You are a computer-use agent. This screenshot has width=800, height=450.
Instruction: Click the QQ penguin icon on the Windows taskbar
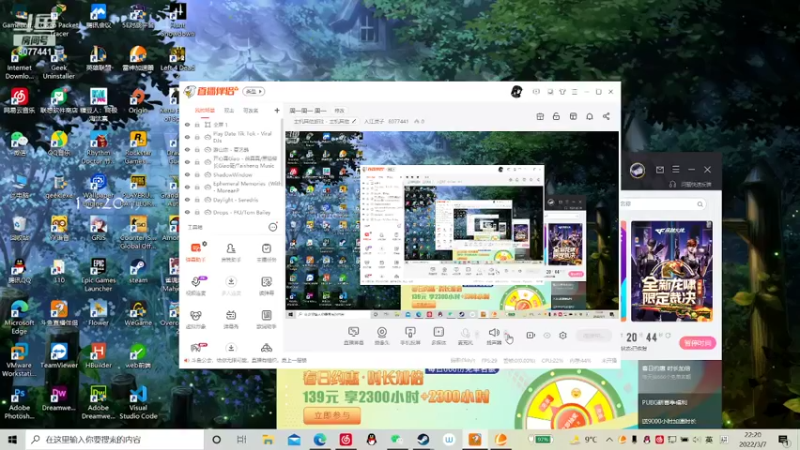pos(371,439)
